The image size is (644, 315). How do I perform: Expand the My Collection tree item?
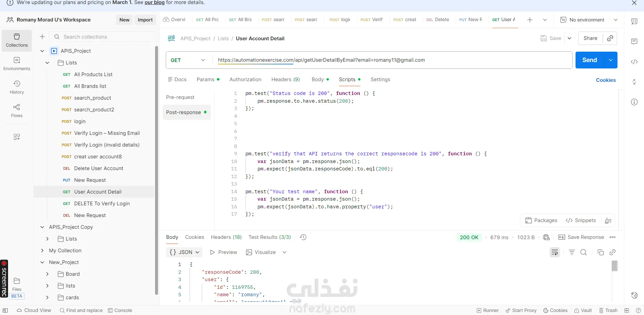[x=42, y=251]
